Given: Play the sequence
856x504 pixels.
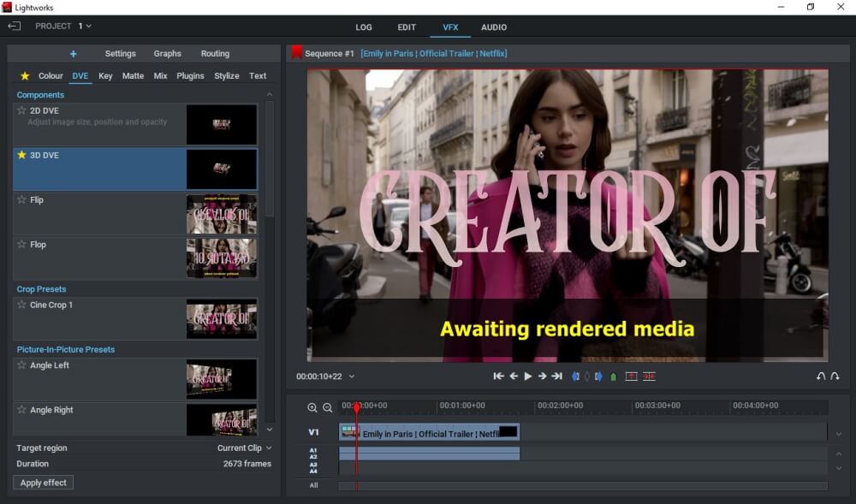Looking at the screenshot, I should pyautogui.click(x=528, y=376).
